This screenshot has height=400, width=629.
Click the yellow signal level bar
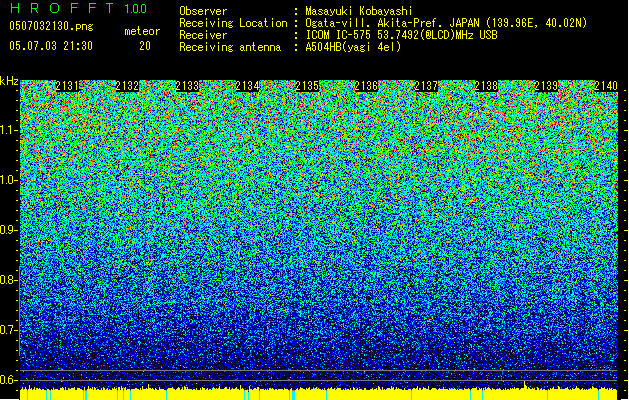point(319,394)
